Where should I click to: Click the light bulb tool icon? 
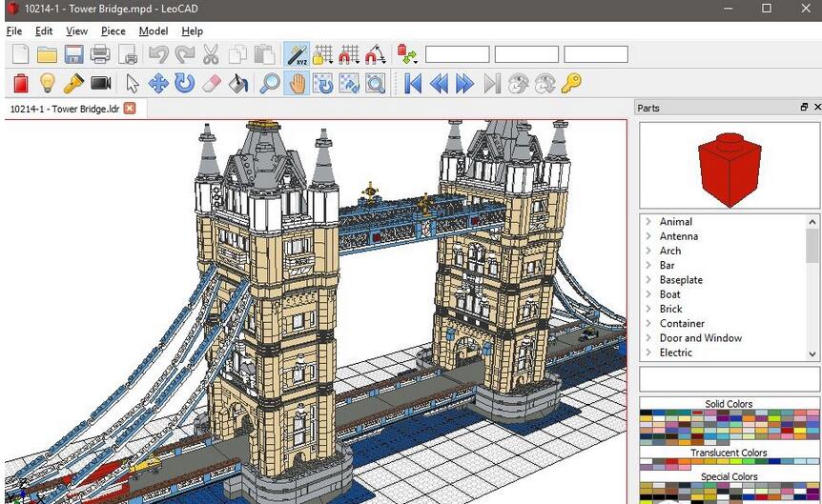47,84
